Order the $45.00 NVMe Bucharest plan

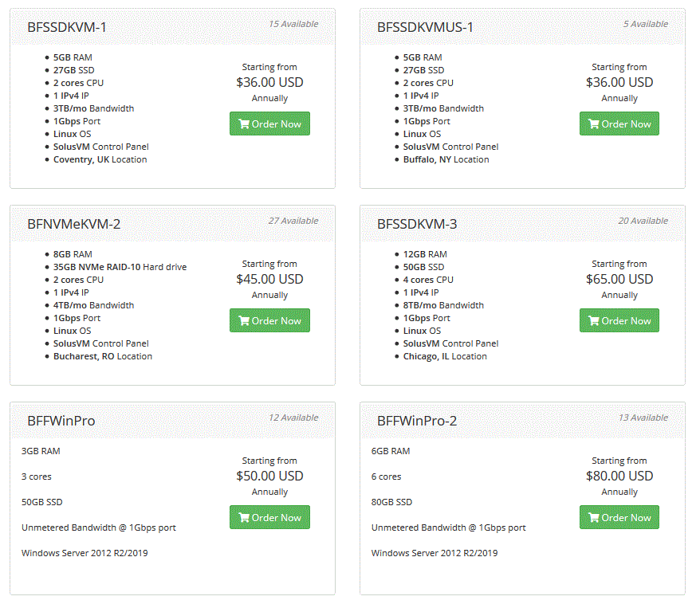(269, 320)
